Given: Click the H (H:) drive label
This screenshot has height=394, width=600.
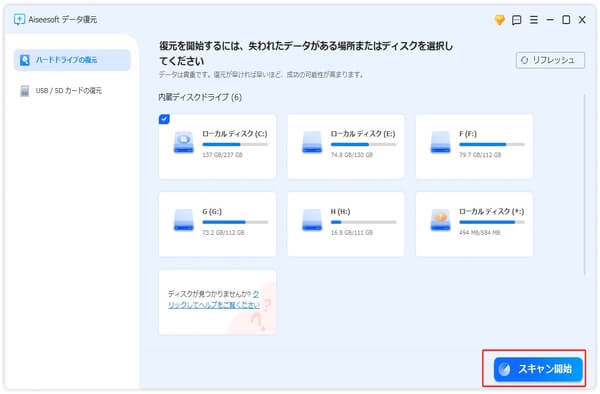Looking at the screenshot, I should click(x=340, y=212).
